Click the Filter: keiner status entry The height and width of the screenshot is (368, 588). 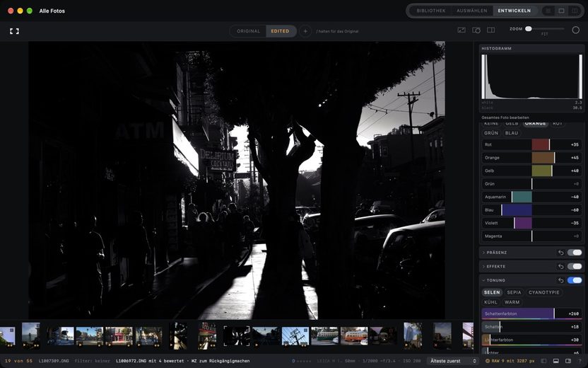click(x=93, y=361)
